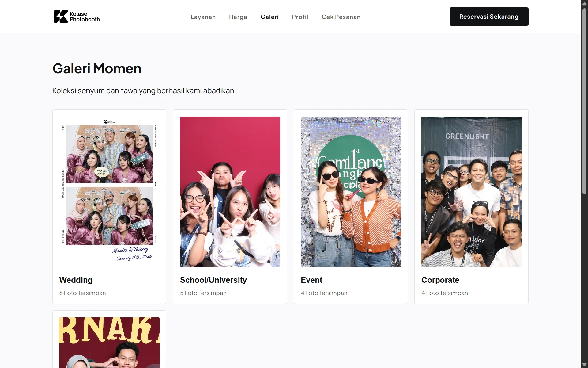Click the Wedding category title

(x=76, y=280)
